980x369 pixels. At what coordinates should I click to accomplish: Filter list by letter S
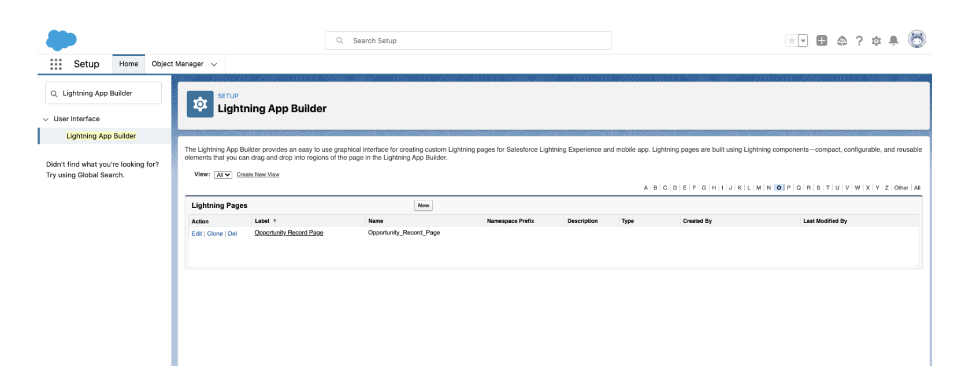point(818,188)
